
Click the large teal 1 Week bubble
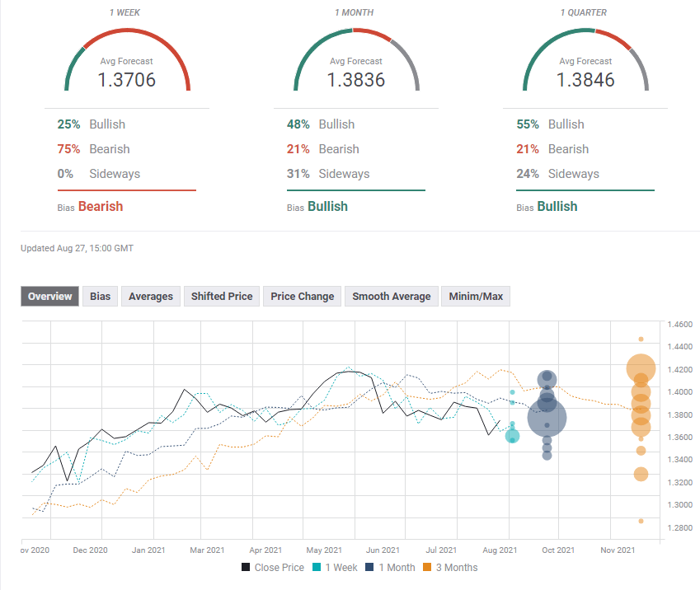tap(512, 436)
